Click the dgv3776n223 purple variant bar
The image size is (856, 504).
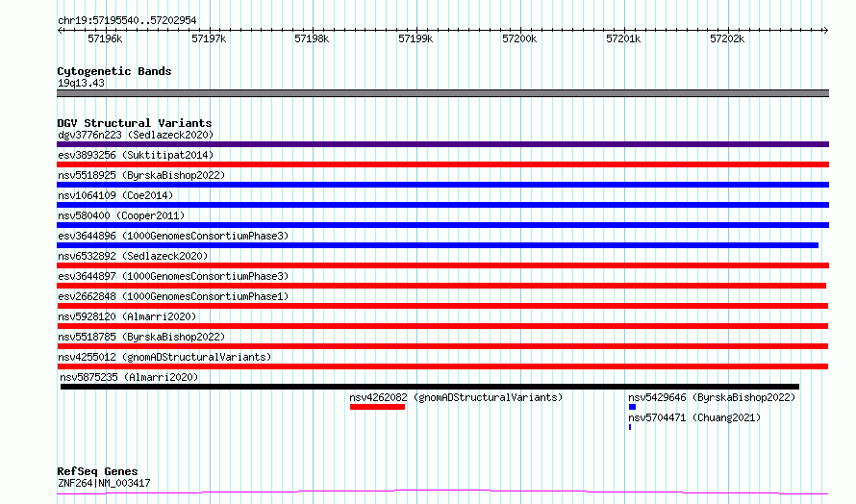[x=442, y=144]
